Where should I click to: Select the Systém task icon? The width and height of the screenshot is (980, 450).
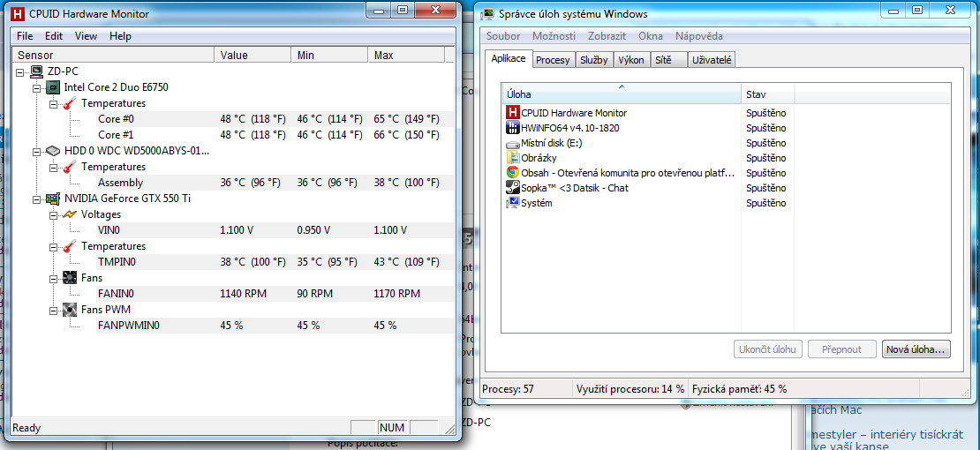pyautogui.click(x=512, y=203)
